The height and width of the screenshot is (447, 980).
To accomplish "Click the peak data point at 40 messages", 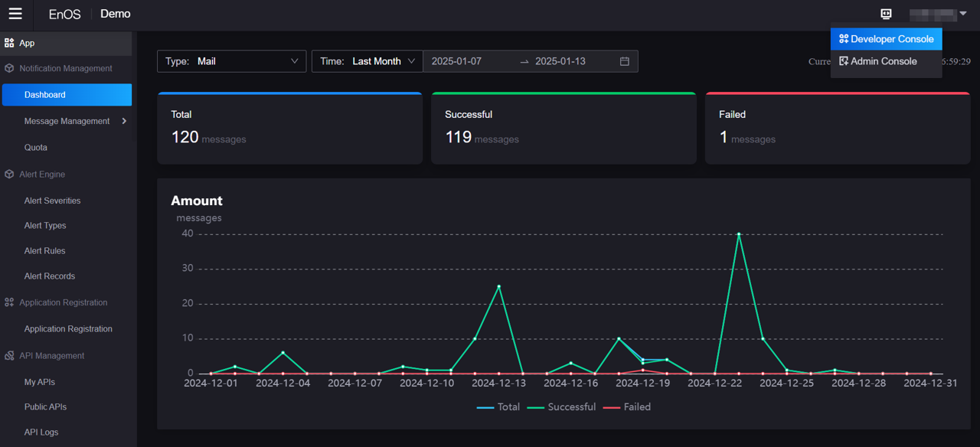I will pos(739,234).
